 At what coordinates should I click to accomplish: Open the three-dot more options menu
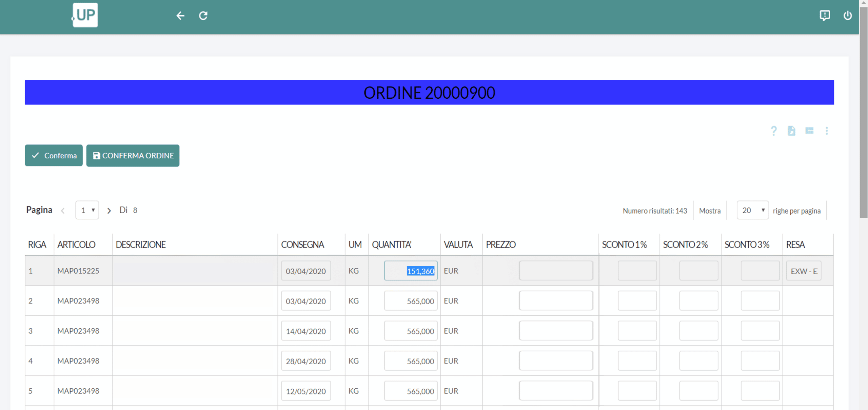click(827, 131)
